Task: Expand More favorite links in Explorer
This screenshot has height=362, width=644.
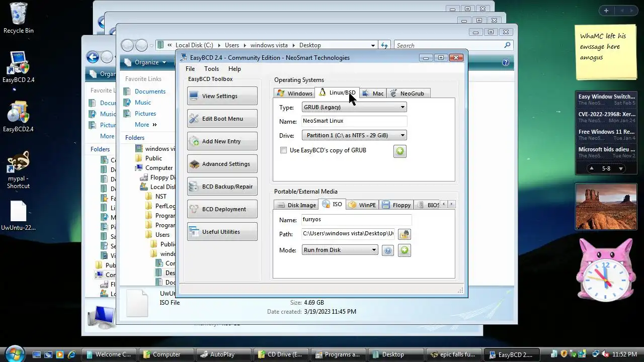Action: pos(145,125)
